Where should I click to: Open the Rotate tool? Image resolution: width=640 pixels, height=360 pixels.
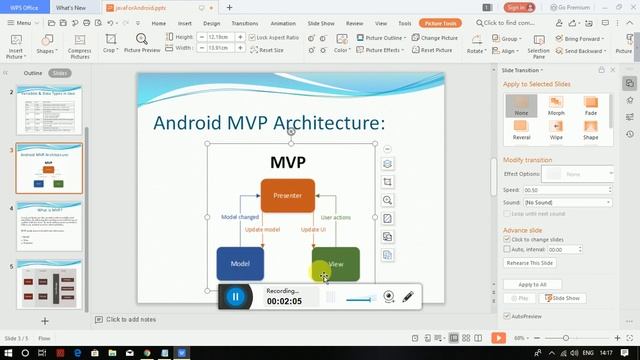(476, 44)
